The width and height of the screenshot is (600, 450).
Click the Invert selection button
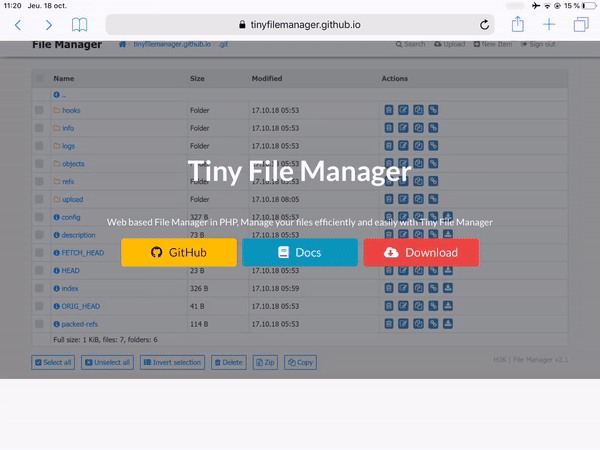[x=173, y=362]
